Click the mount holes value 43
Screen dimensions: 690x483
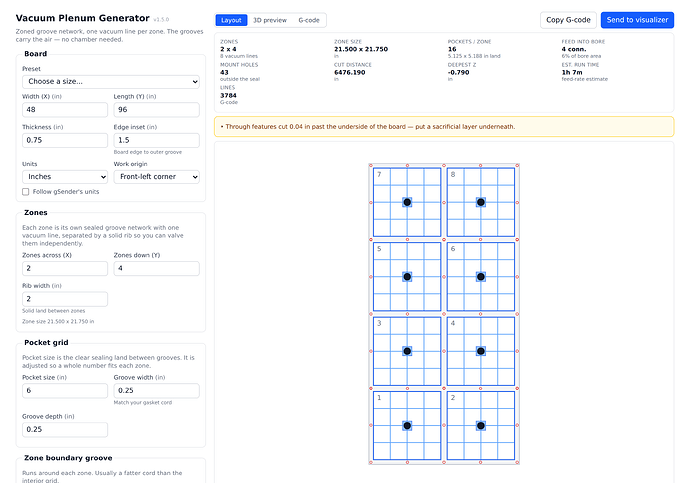pos(224,73)
